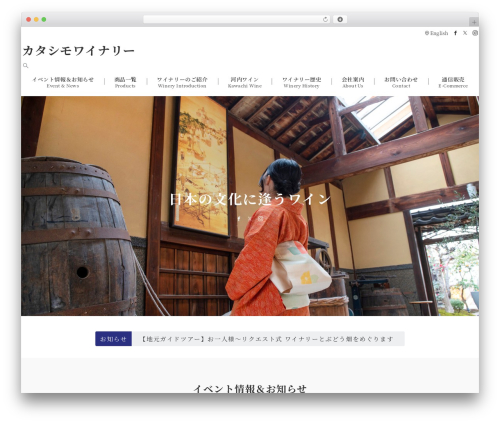Click the search magnifier icon
The width and height of the screenshot is (500, 423).
tap(26, 66)
